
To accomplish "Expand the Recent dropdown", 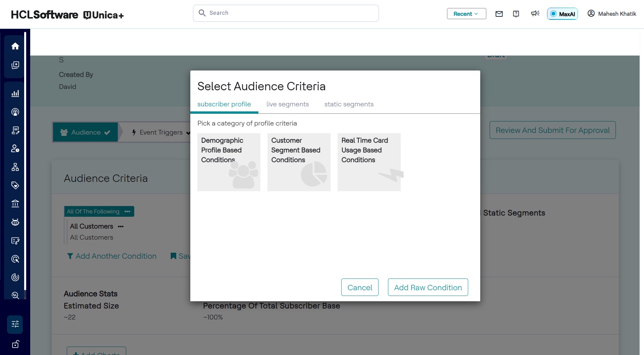I will pyautogui.click(x=466, y=14).
